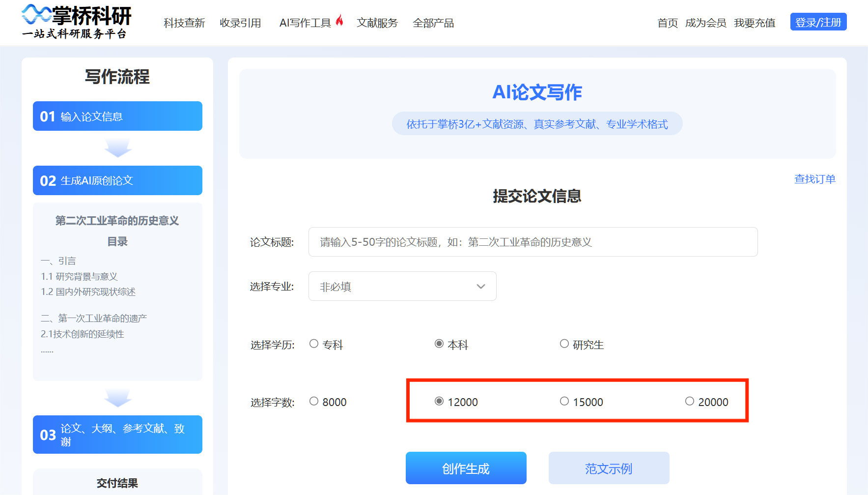This screenshot has width=868, height=495.
Task: Click step 01 输入论文信息
Action: click(117, 116)
